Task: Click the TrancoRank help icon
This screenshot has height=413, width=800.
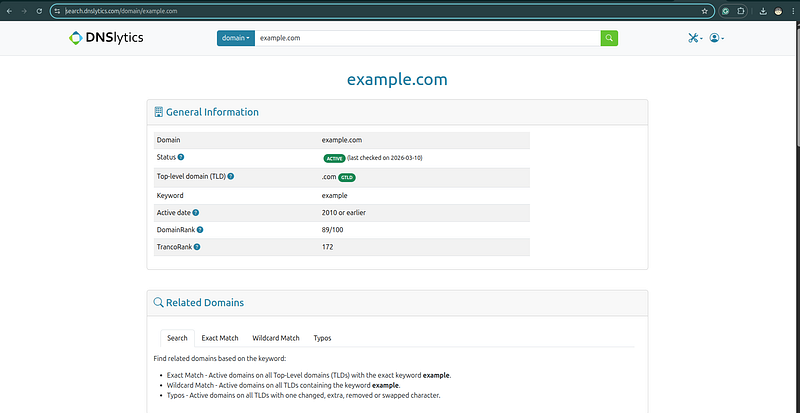Action: click(197, 247)
